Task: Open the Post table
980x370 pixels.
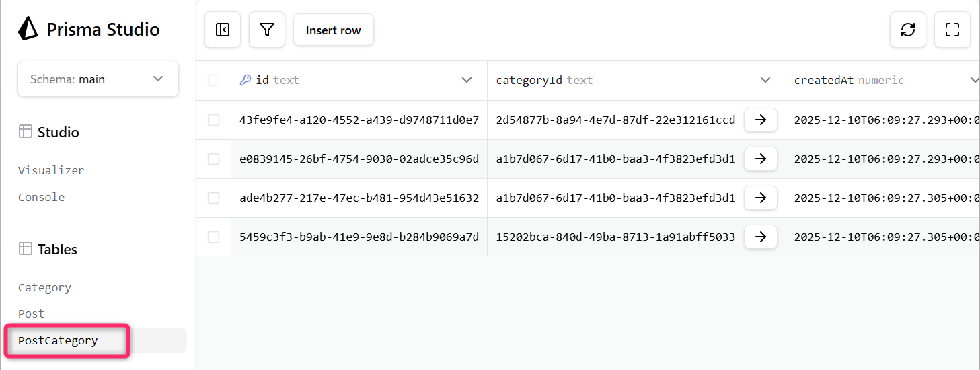Action: [x=31, y=314]
